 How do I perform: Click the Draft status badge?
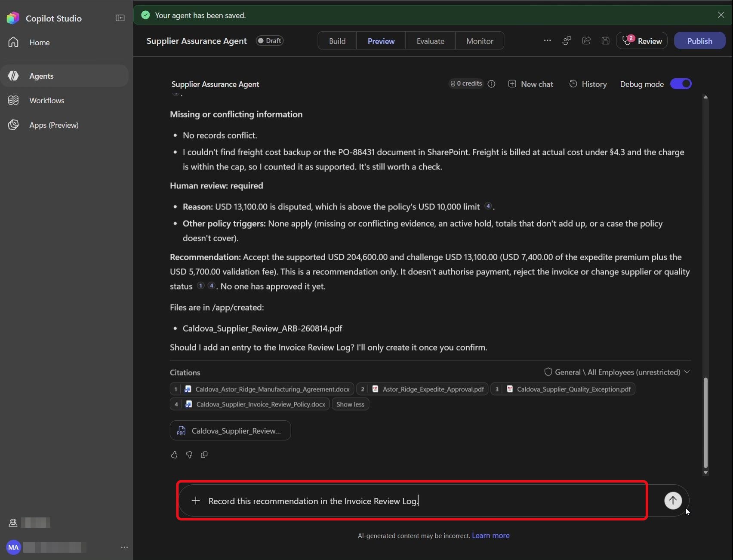(270, 40)
